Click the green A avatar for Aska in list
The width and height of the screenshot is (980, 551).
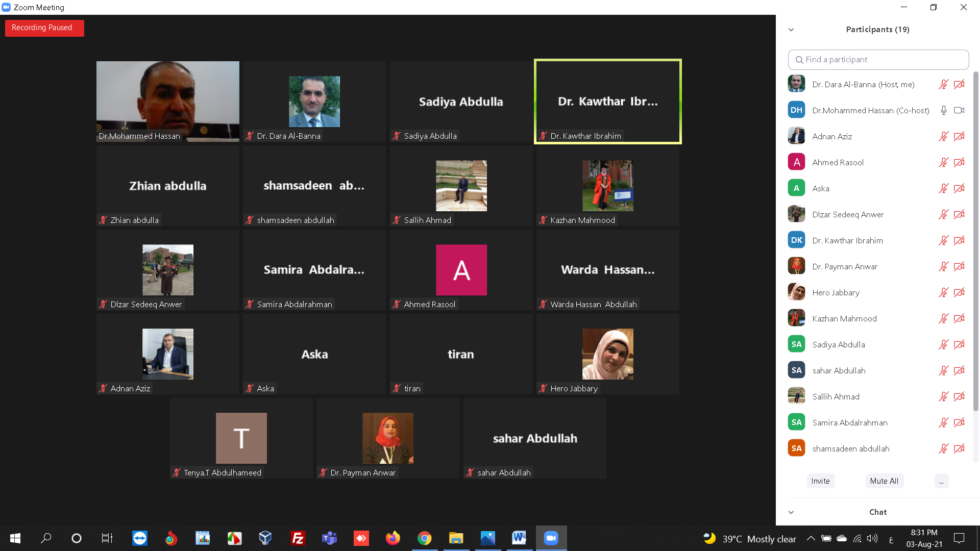click(796, 188)
